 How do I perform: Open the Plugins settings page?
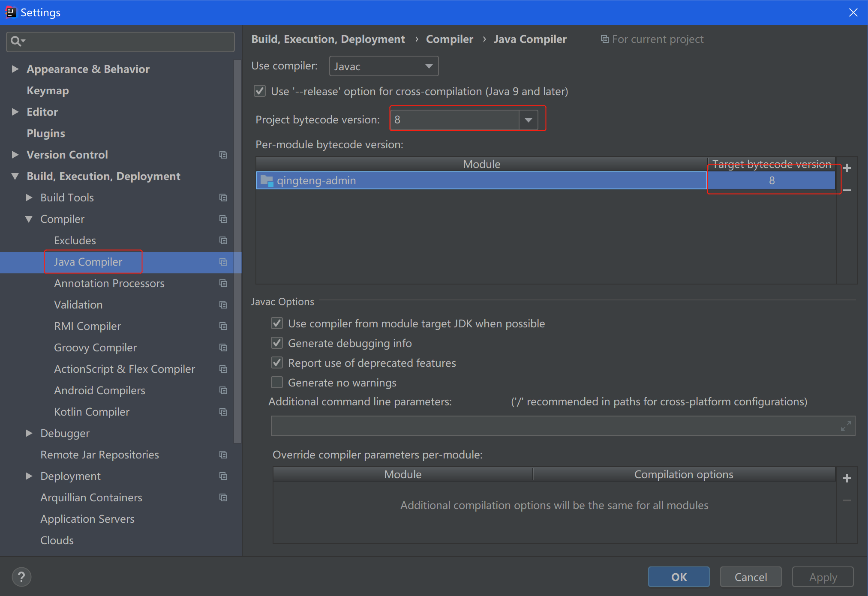coord(46,133)
